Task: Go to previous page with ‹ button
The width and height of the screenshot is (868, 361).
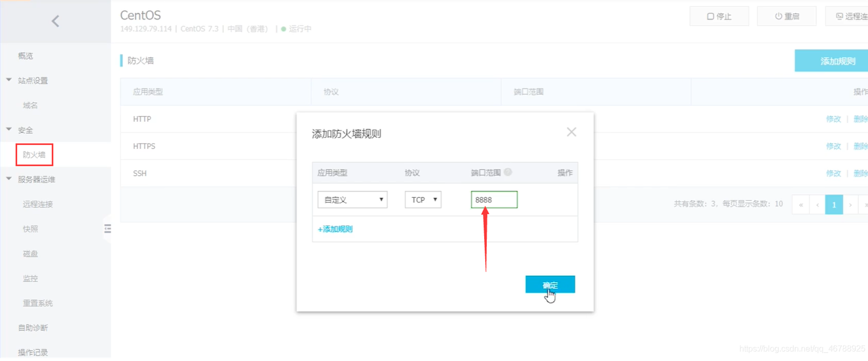Action: coord(817,205)
